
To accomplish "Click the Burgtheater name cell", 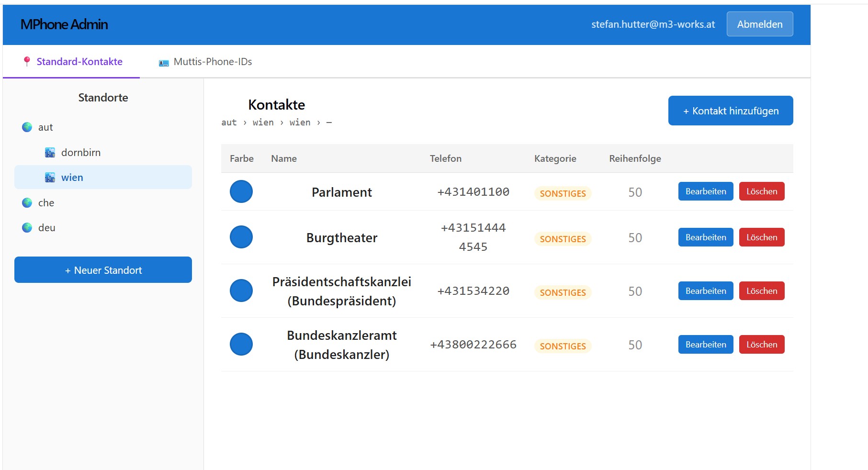I will 342,238.
